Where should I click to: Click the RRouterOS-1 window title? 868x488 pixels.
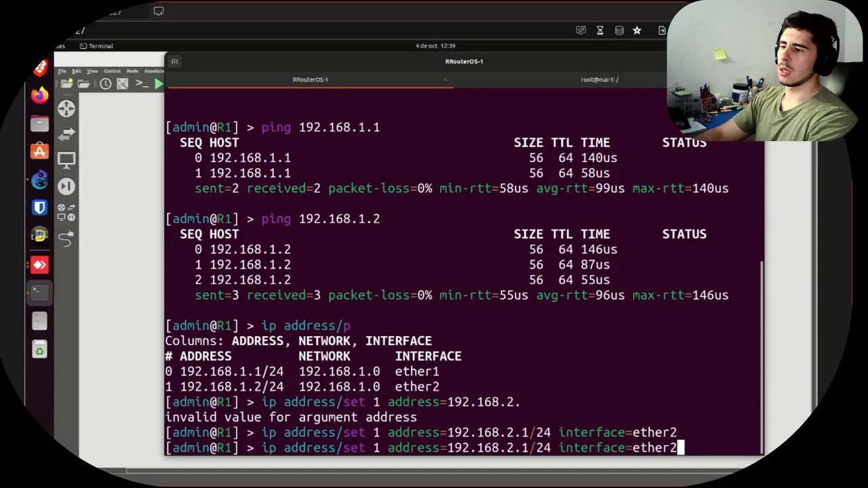[x=464, y=62]
